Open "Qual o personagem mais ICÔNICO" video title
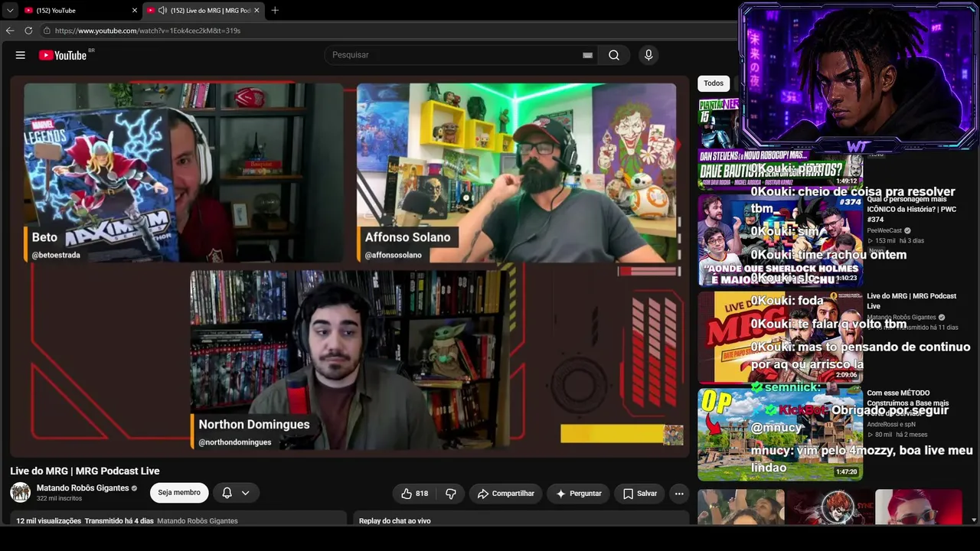The height and width of the screenshot is (551, 980). tap(911, 209)
